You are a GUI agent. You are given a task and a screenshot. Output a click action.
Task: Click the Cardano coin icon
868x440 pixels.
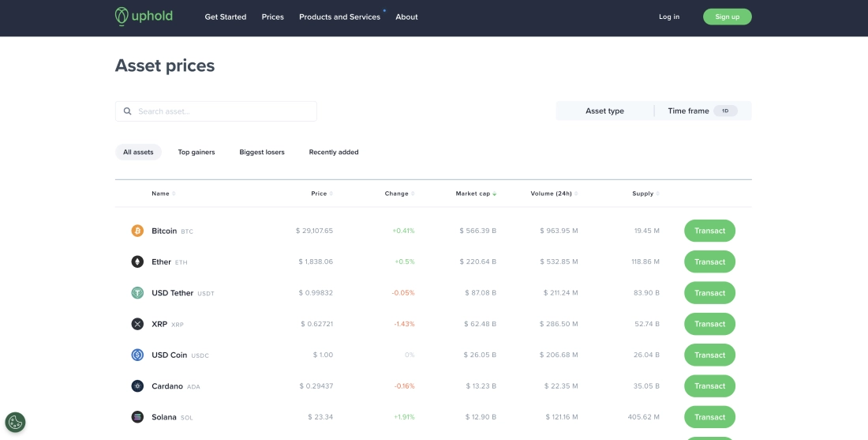click(x=137, y=385)
